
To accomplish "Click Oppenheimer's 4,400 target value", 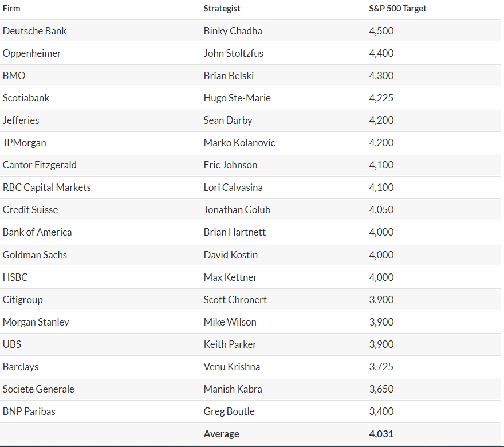I will 381,53.
